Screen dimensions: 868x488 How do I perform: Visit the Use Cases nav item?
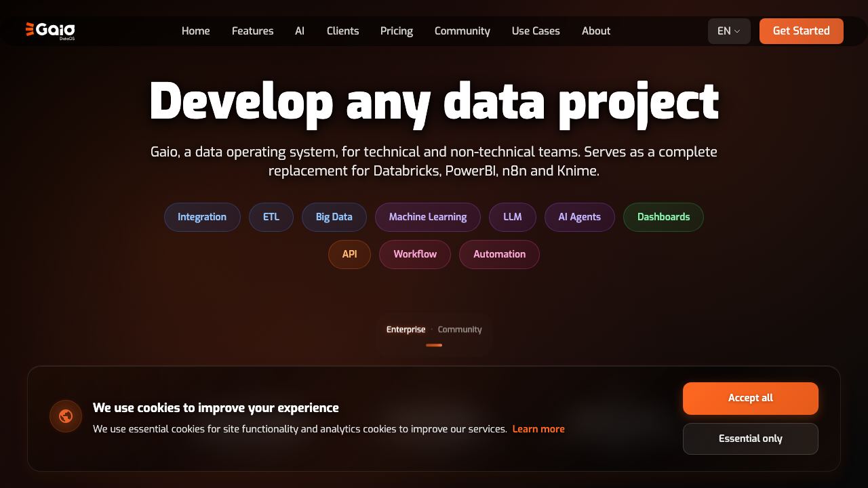(x=536, y=31)
